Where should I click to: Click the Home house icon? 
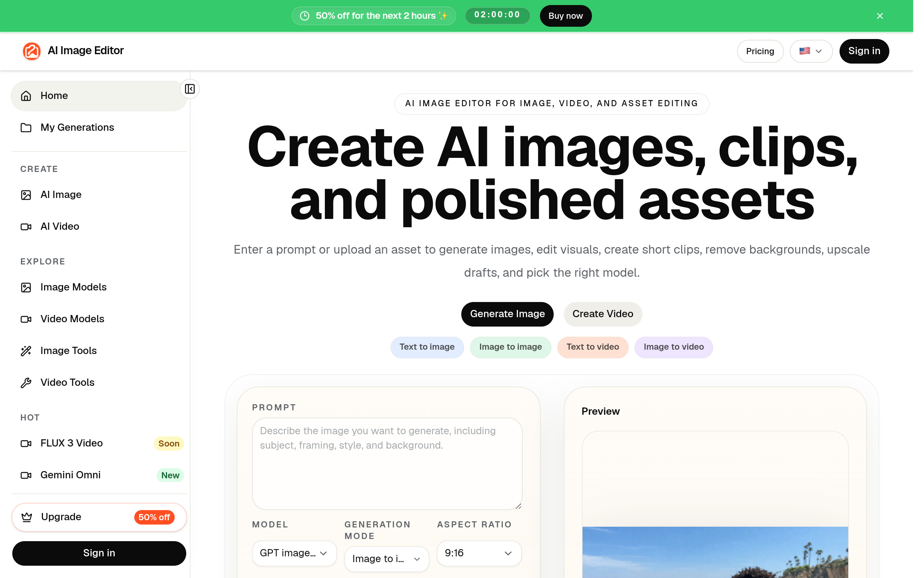26,96
